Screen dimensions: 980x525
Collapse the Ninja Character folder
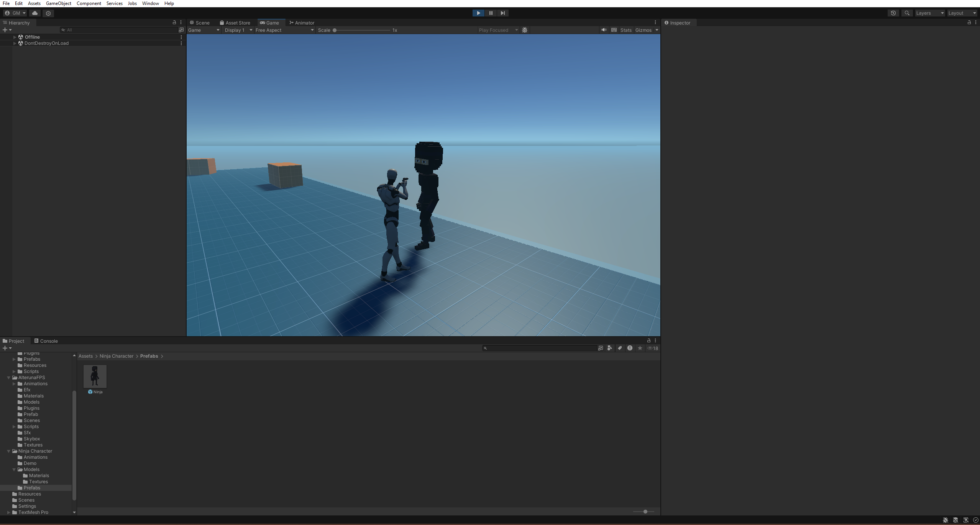(9, 451)
